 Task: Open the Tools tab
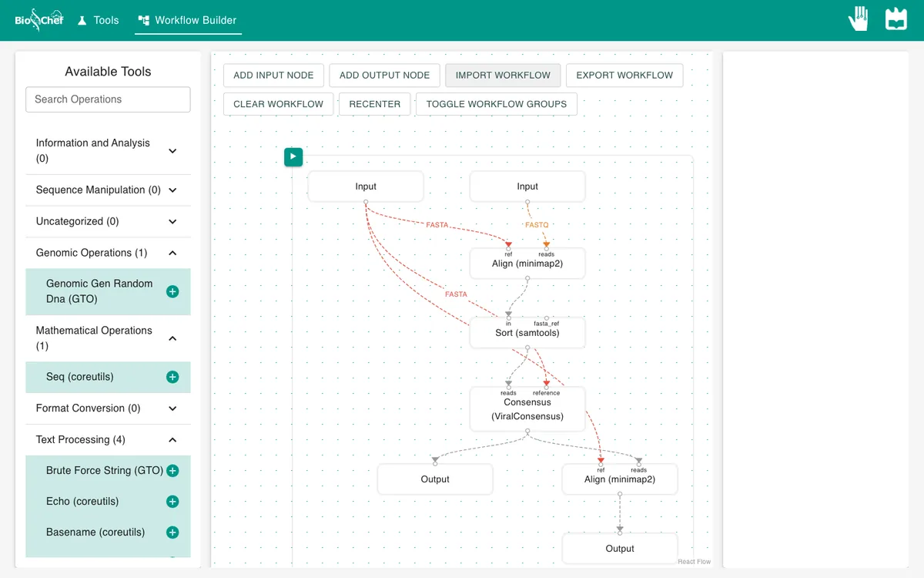point(99,20)
